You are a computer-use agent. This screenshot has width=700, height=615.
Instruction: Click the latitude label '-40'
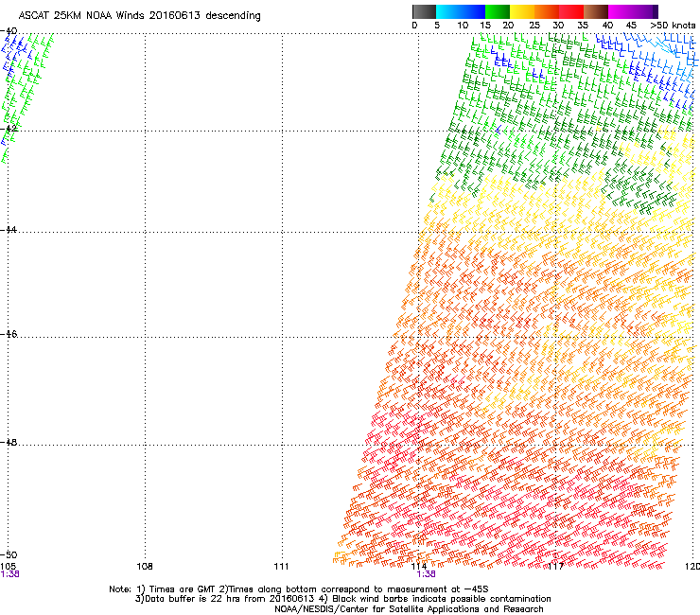(x=9, y=31)
